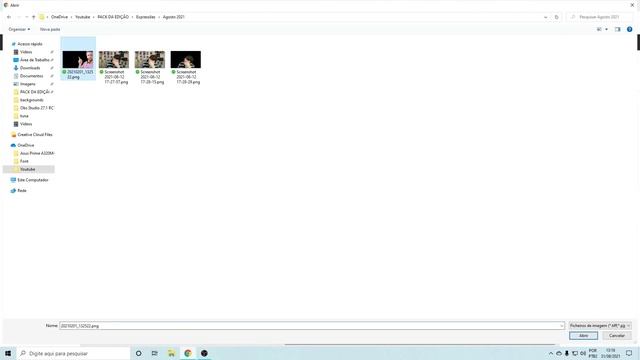Open Imagens in the sidebar

28,84
